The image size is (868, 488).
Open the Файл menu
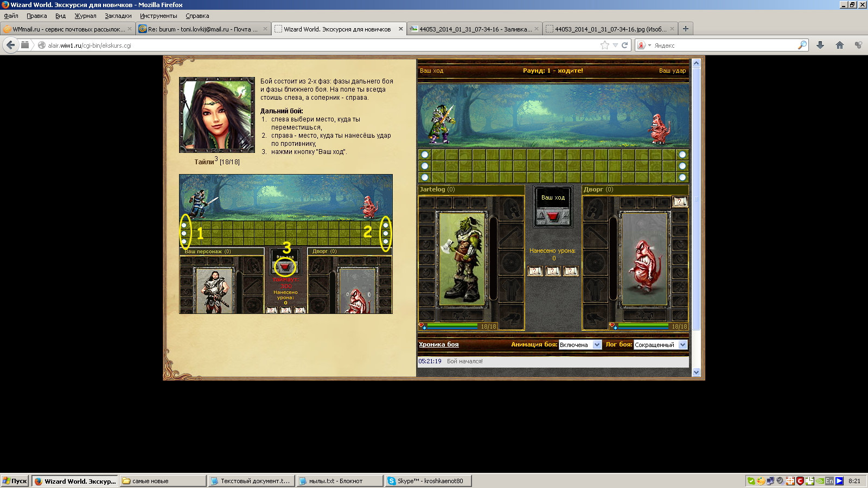(11, 16)
